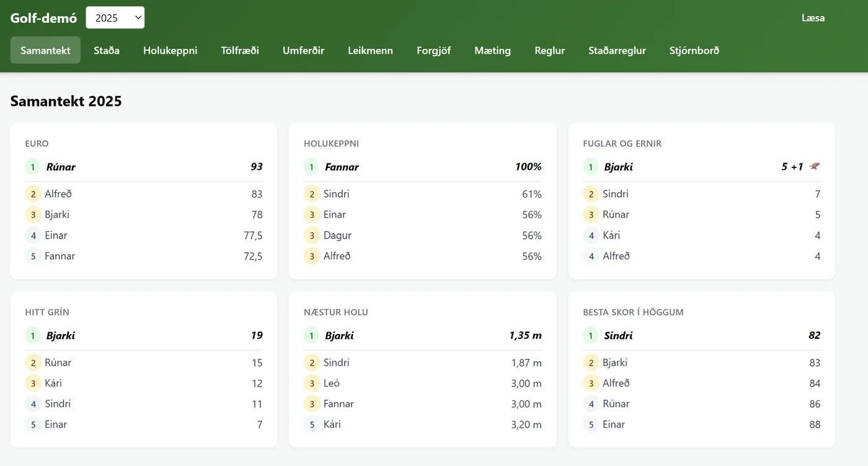Click Fannar's 100% in Holukeppni
The width and height of the screenshot is (868, 466).
(x=528, y=167)
